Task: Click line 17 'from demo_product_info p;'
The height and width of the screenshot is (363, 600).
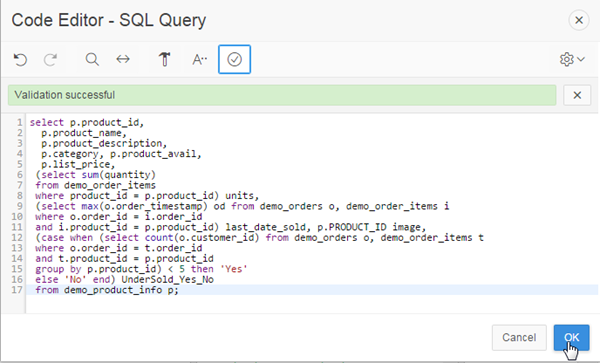Action: point(107,290)
